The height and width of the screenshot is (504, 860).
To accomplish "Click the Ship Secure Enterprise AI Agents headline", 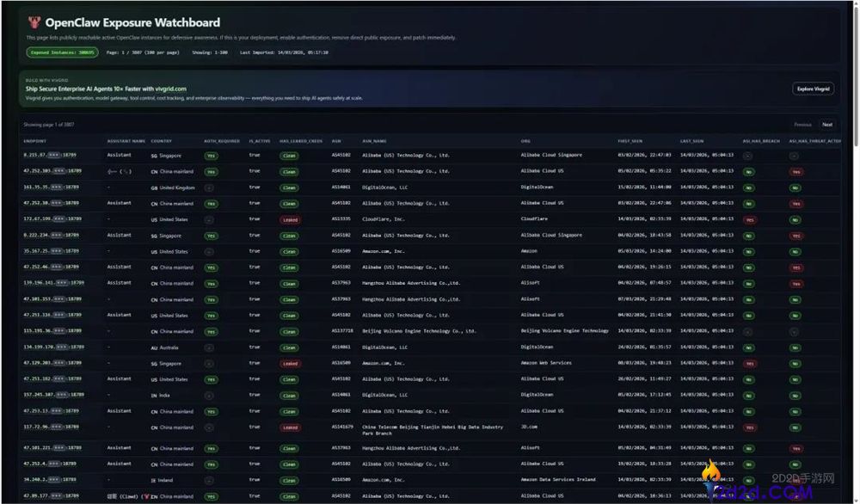I will [106, 89].
